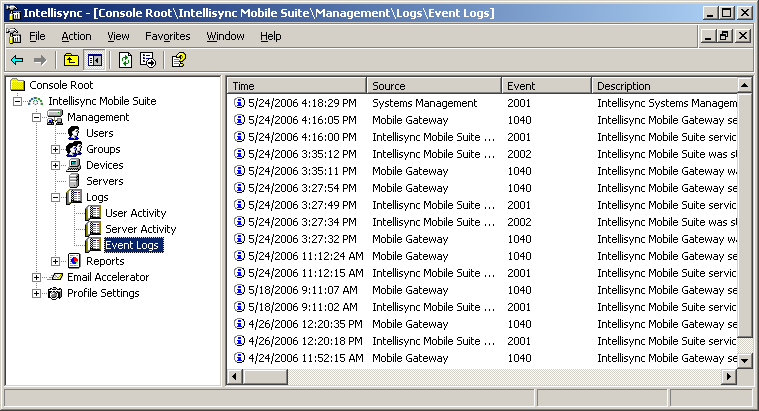Click the horizontal scrollbar thumb
Screen dimensions: 759x411
[x=265, y=377]
